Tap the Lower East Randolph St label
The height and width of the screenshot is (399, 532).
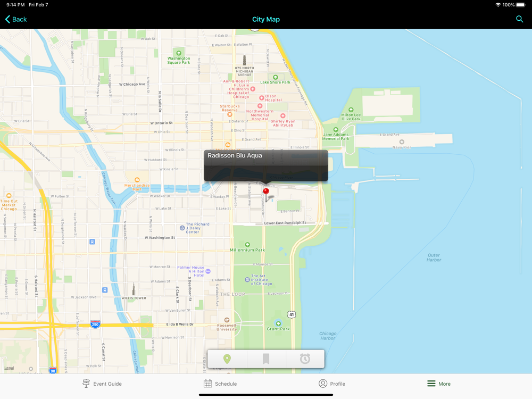point(285,223)
